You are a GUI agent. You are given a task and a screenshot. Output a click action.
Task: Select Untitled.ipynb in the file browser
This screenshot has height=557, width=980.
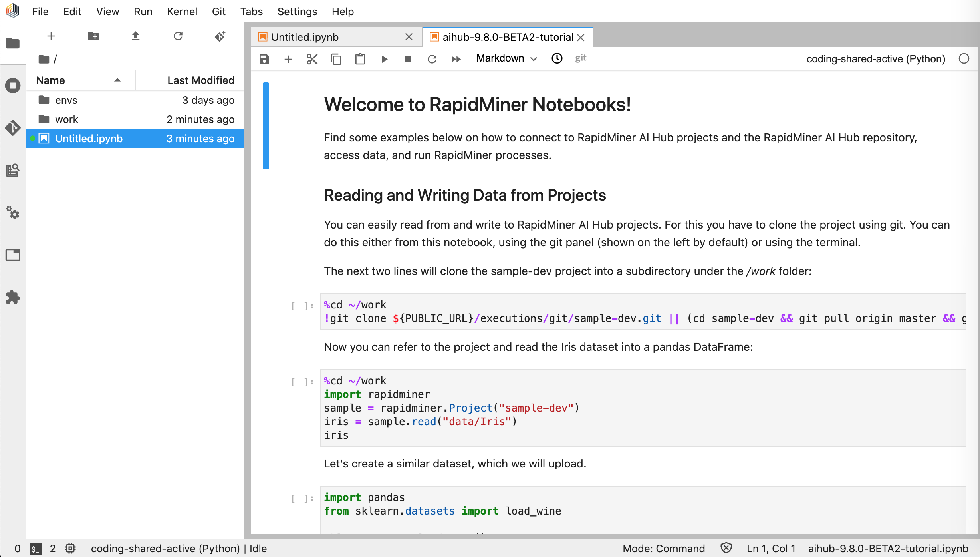pyautogui.click(x=89, y=139)
